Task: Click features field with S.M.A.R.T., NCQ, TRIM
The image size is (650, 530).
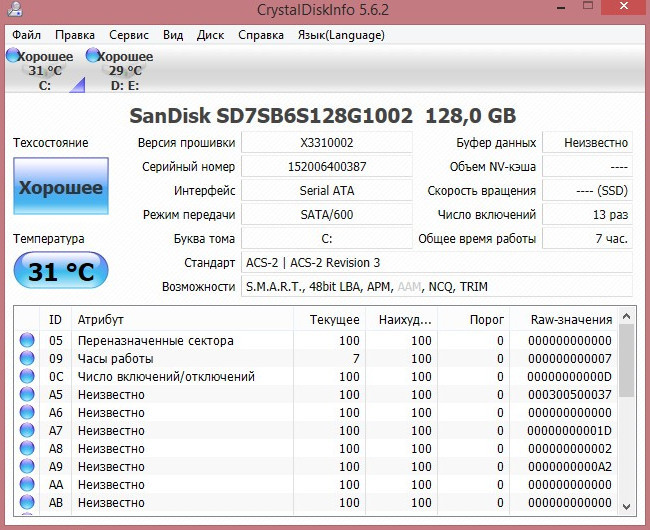Action: 437,287
